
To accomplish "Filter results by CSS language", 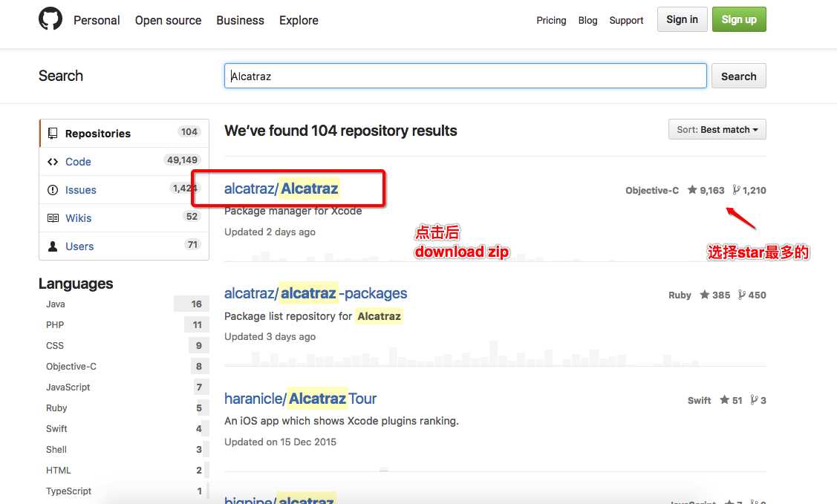I will (55, 346).
